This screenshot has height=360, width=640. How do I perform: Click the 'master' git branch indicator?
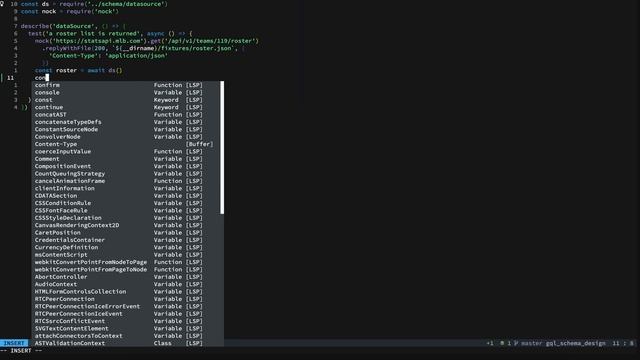click(531, 343)
